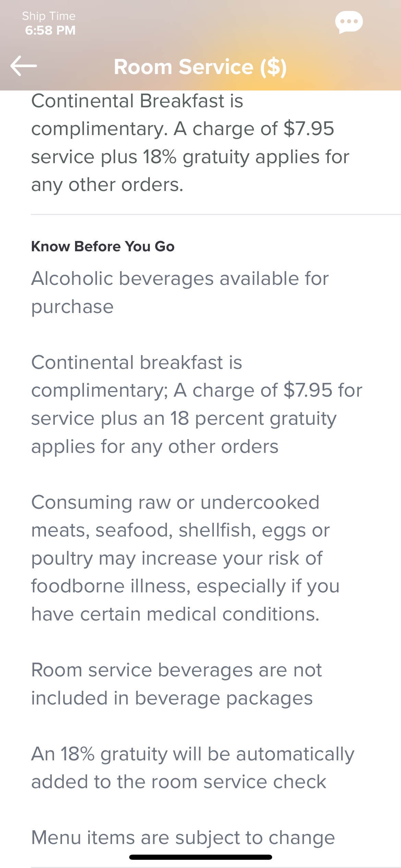Tap the Continental breakfast $7.95 charge note
The height and width of the screenshot is (868, 401).
pyautogui.click(x=197, y=404)
